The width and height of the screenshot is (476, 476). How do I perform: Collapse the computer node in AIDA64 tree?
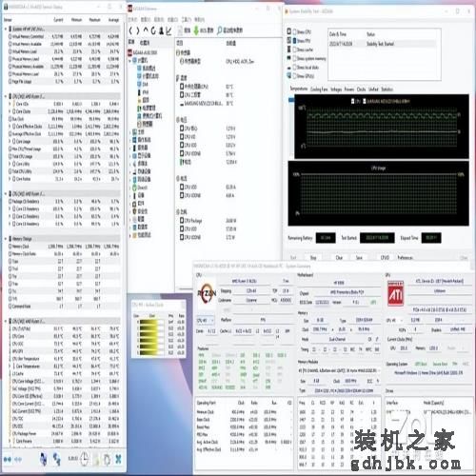tap(130, 60)
